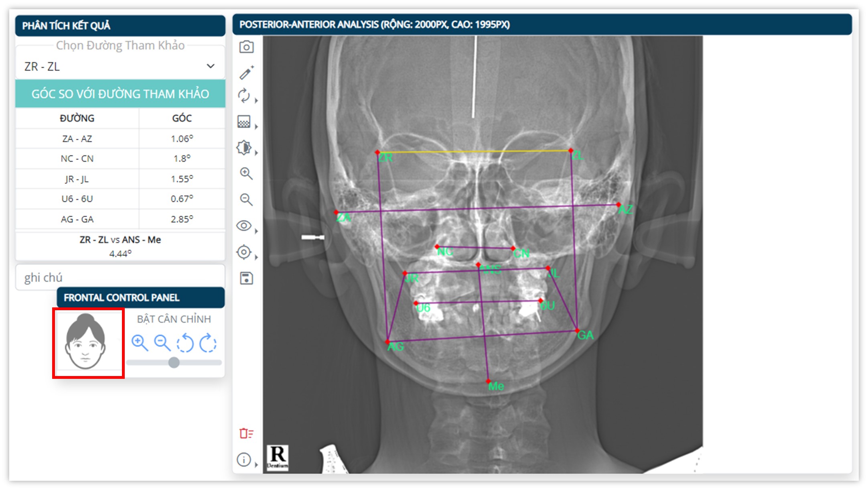
Task: Toggle the eye visibility tool
Action: (x=244, y=226)
